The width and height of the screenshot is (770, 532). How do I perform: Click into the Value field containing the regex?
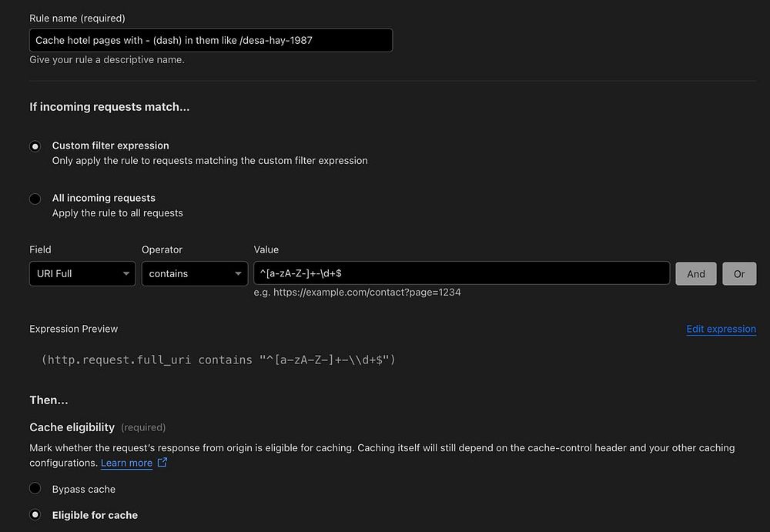coord(461,273)
